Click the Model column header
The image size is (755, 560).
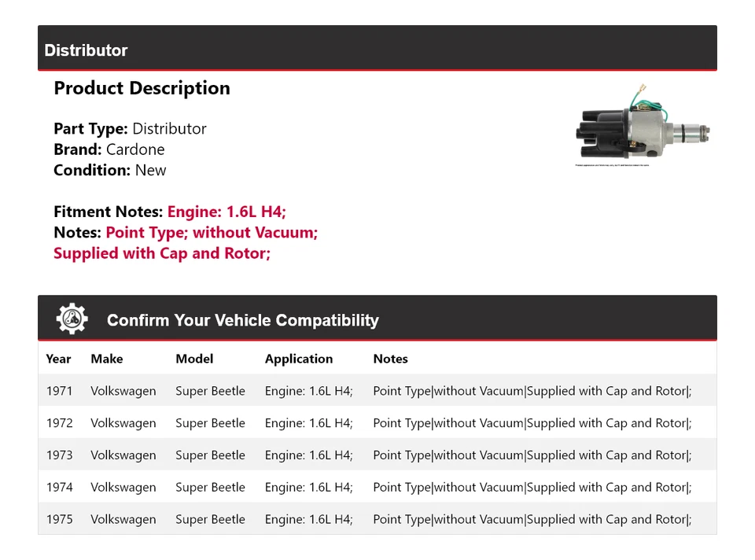click(194, 359)
